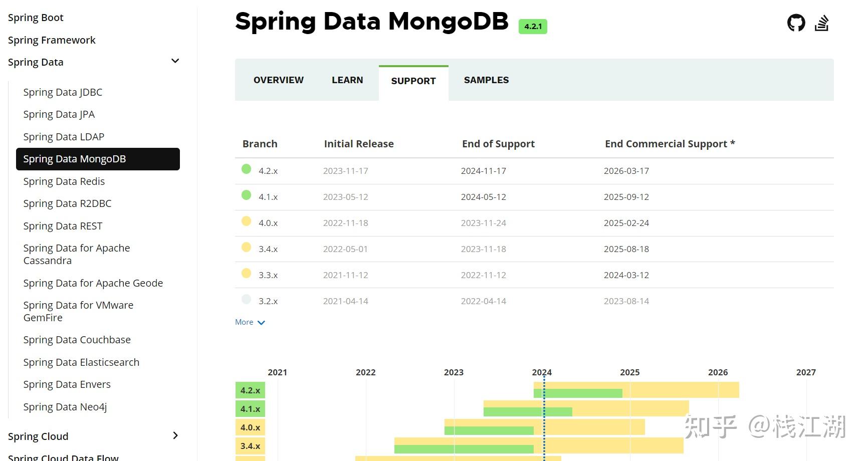Click the 4.2.1 version badge
Screen dimensions: 868x461
click(x=533, y=27)
